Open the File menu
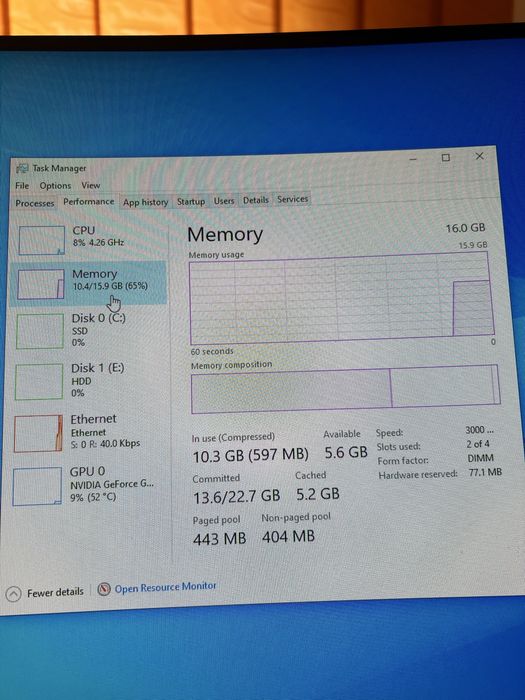525x700 pixels. click(22, 185)
